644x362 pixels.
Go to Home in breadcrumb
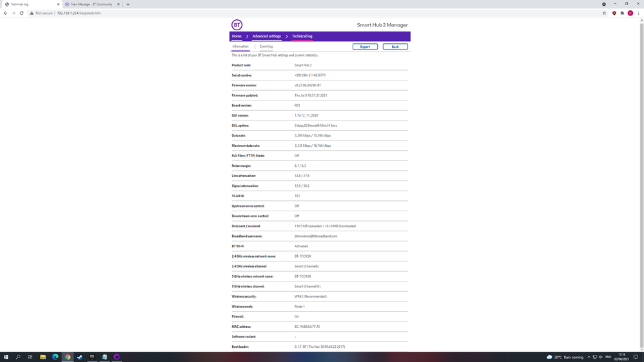(x=237, y=36)
